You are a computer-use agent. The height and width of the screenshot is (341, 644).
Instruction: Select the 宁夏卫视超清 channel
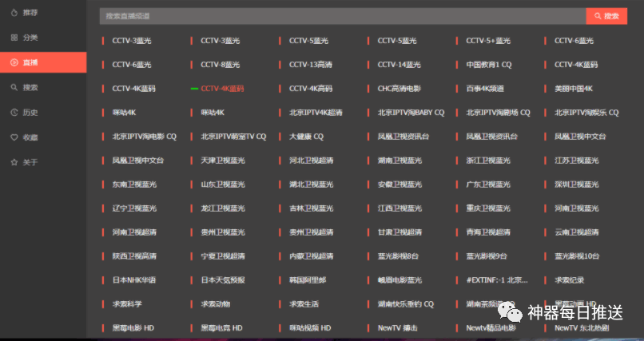[223, 256]
